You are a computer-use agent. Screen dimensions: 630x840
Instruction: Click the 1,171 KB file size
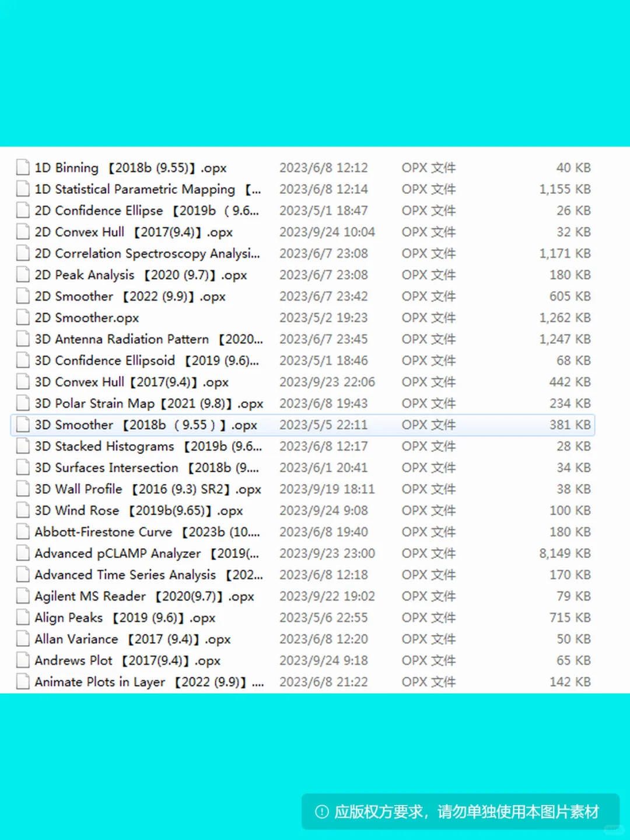coord(565,253)
